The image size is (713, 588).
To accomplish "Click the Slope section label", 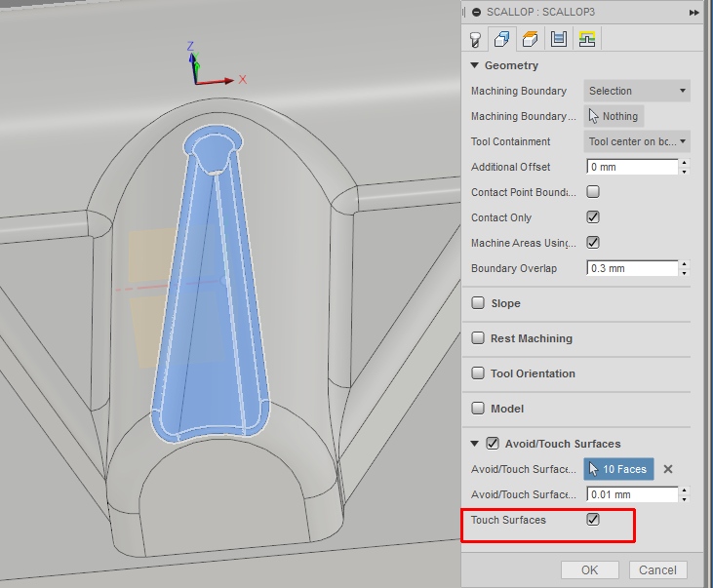I will (x=505, y=303).
